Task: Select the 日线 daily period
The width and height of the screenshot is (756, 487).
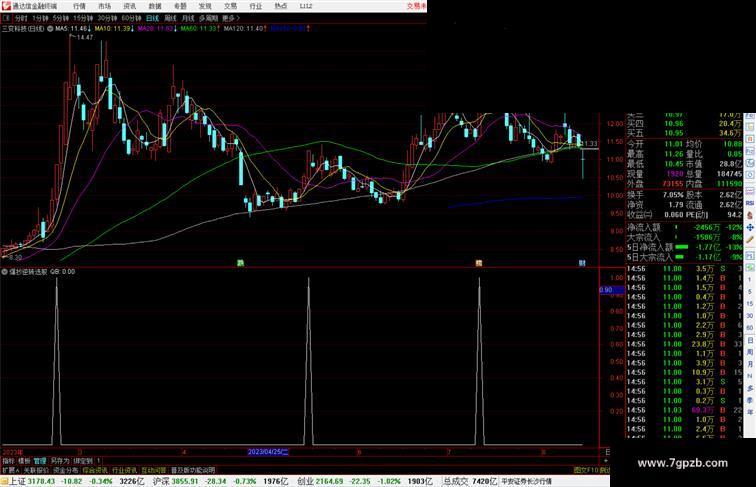Action: [152, 18]
